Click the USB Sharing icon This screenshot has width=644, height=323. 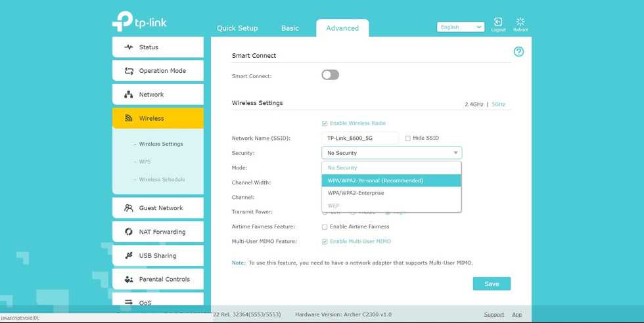129,255
